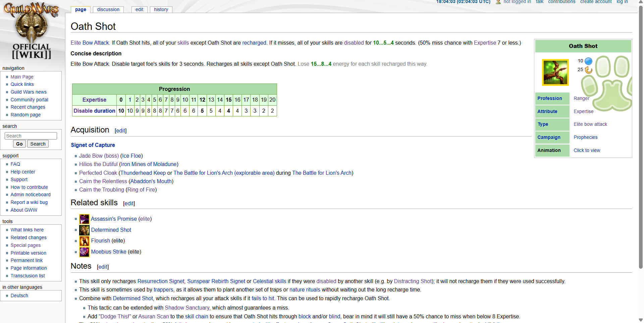The width and height of the screenshot is (644, 323).
Task: Open Quick links in navigation
Action: 22,84
